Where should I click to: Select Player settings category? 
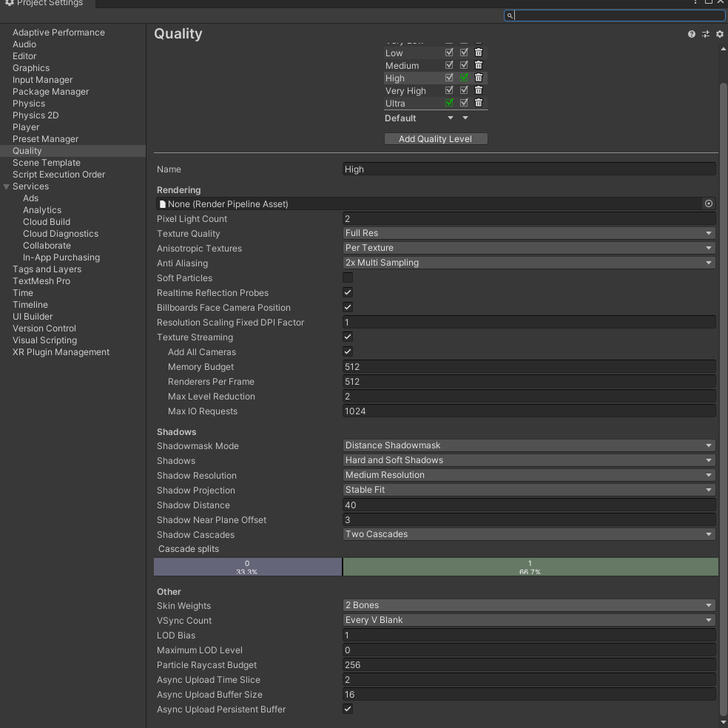tap(26, 127)
